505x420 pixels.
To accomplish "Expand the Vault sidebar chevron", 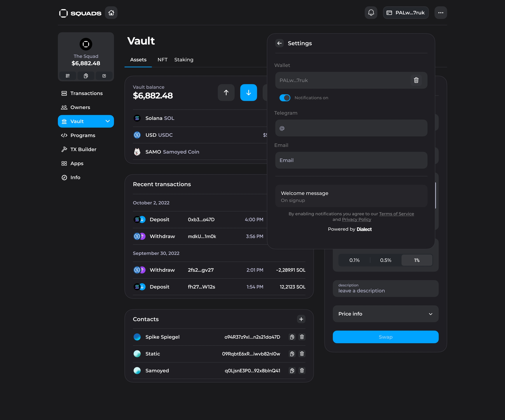I will (x=107, y=121).
